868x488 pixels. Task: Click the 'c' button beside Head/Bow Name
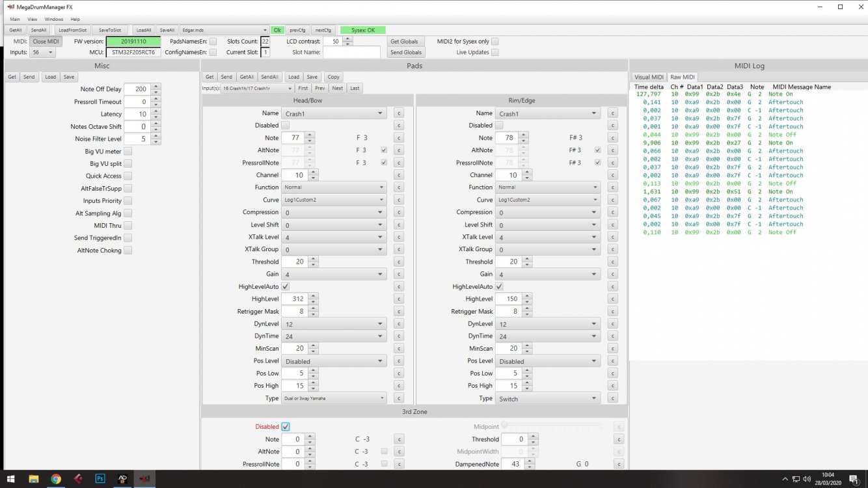point(399,113)
